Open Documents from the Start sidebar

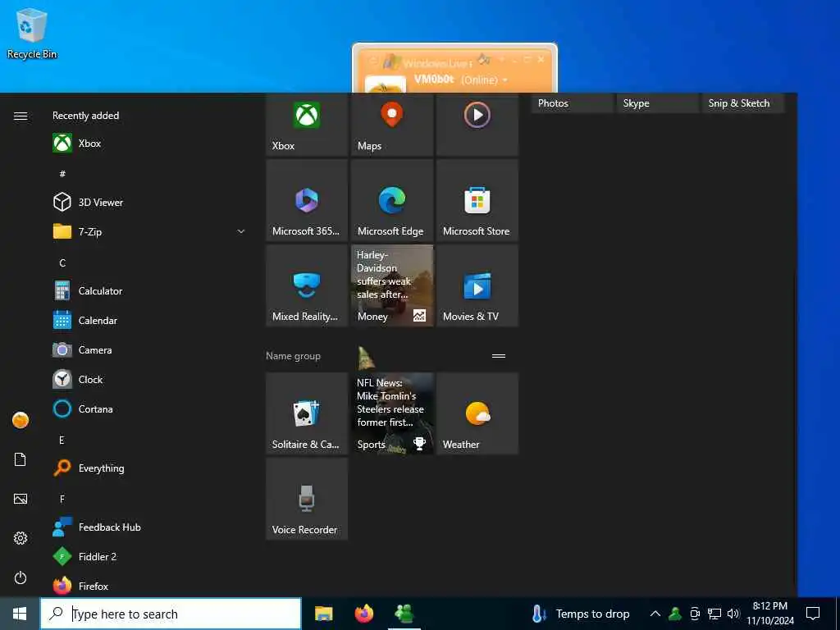click(21, 459)
